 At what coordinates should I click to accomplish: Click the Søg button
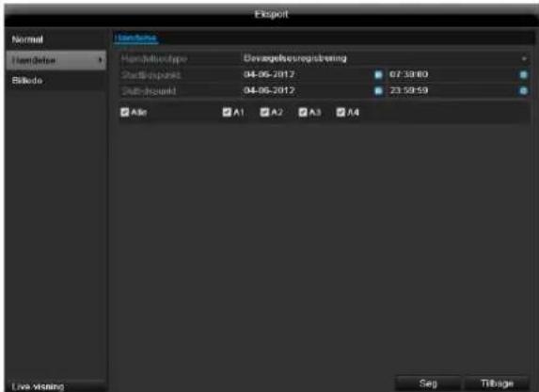click(428, 383)
